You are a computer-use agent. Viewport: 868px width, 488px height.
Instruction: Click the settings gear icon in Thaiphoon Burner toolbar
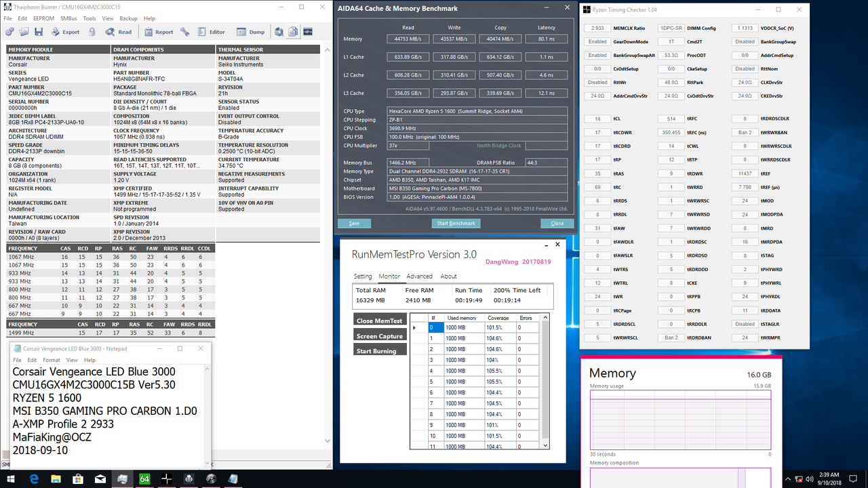tap(10, 32)
